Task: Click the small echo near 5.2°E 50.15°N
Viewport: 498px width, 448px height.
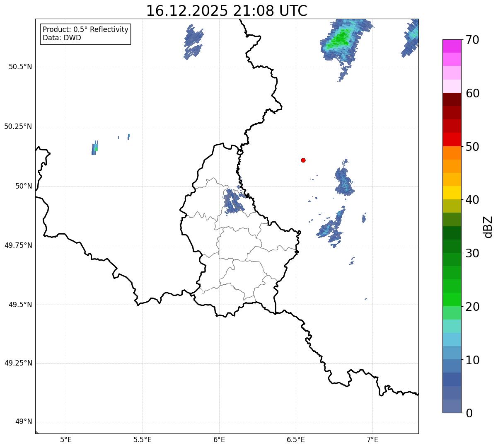Action: click(x=95, y=148)
